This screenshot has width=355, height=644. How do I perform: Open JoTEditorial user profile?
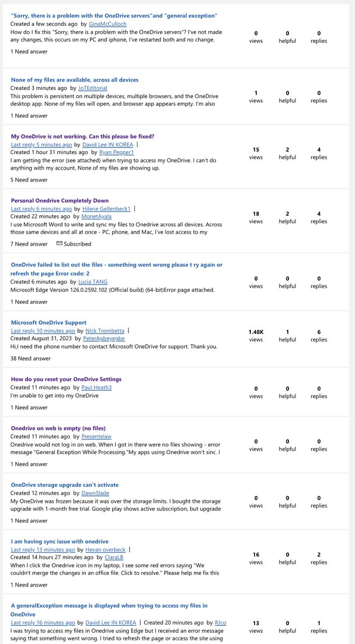point(92,88)
